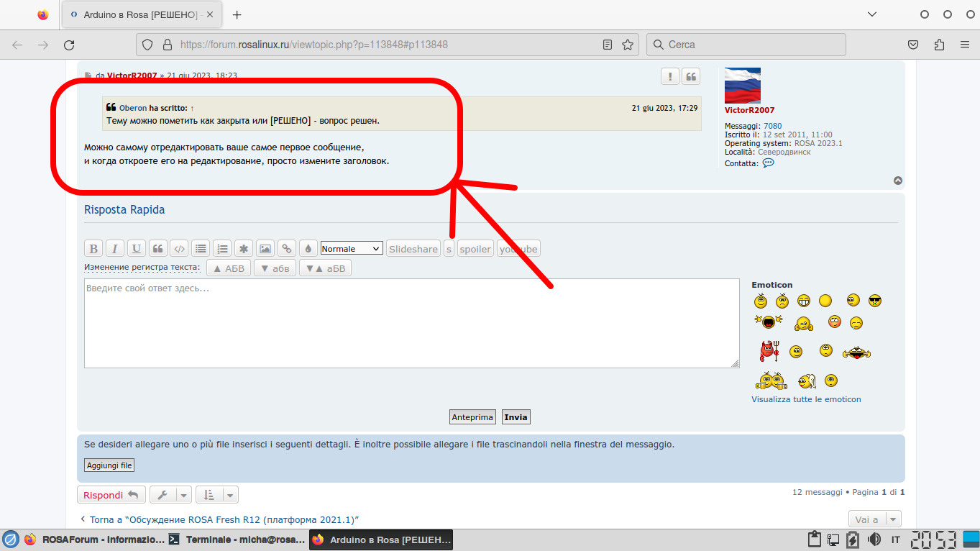The image size is (980, 551).
Task: Open a new browser tab
Action: [237, 14]
